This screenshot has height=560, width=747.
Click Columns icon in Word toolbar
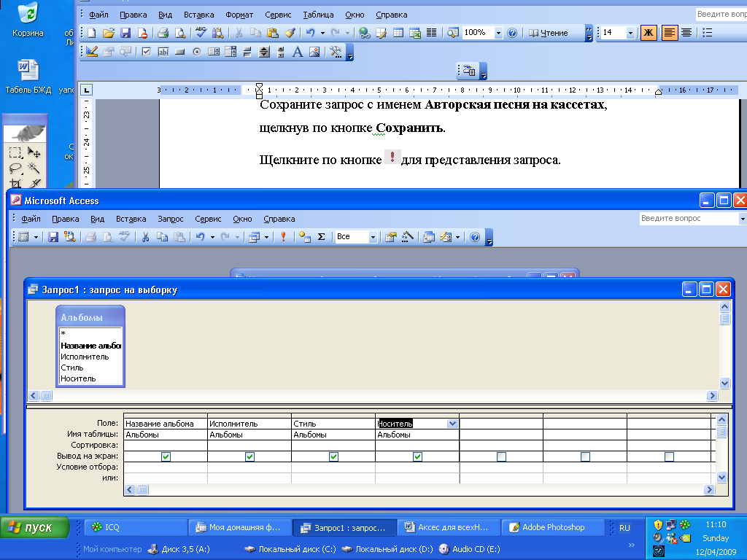coord(432,33)
